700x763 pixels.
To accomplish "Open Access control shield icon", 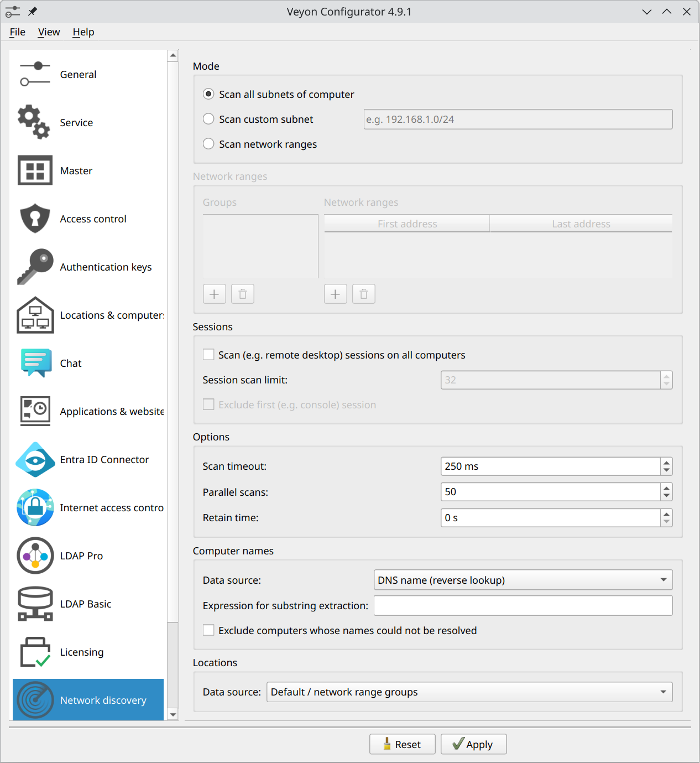I will (x=35, y=219).
